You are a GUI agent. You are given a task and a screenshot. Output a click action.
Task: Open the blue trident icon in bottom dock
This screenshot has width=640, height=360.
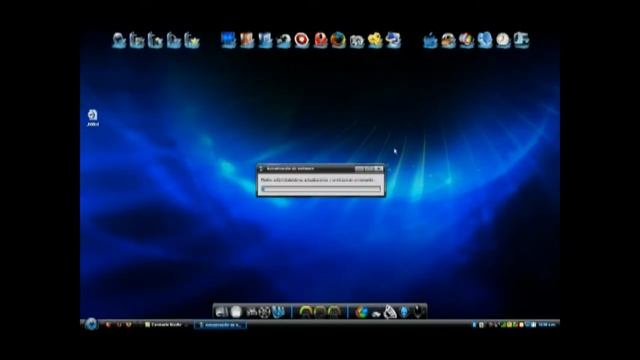point(279,312)
